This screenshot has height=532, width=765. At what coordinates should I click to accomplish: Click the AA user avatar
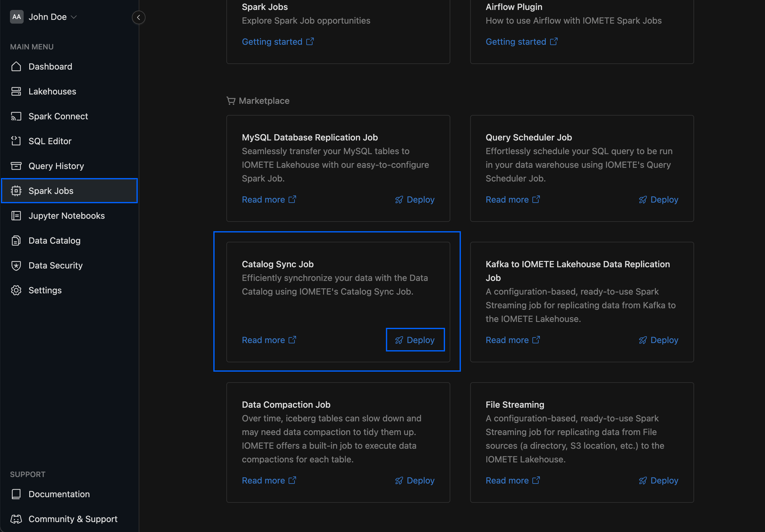pos(17,17)
